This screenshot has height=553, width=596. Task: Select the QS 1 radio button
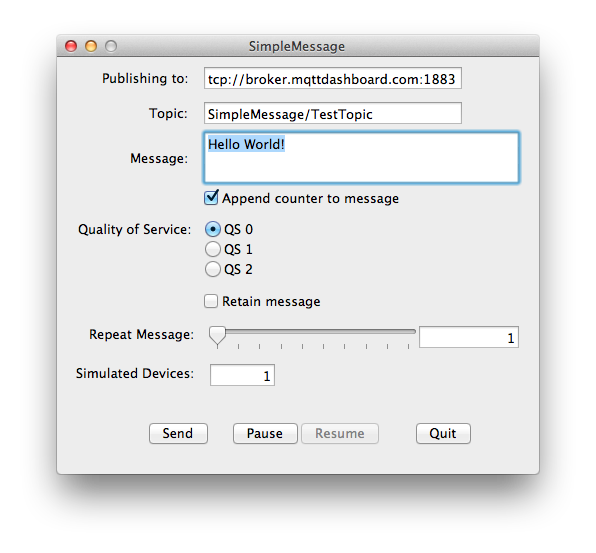(213, 249)
